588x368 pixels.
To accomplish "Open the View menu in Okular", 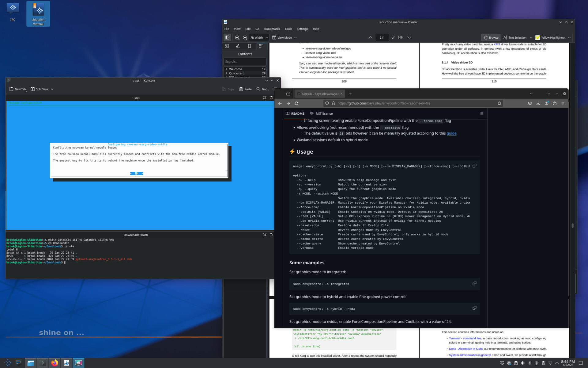I will 237,29.
